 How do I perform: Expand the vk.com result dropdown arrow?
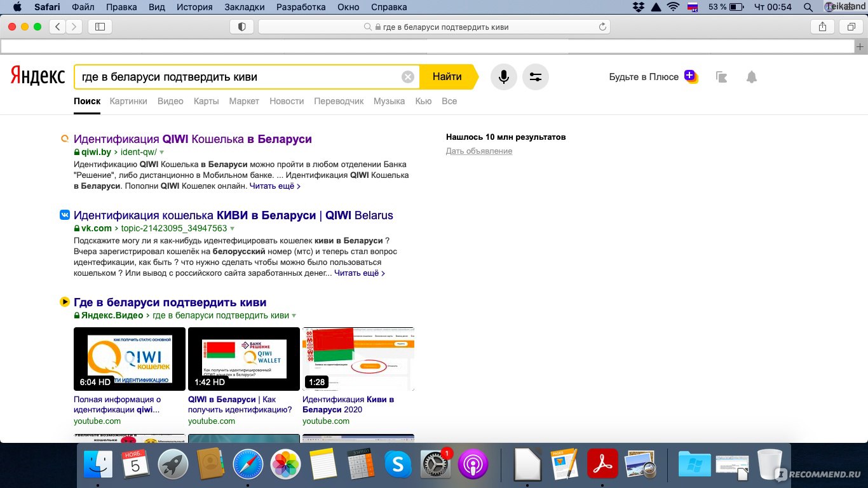(x=232, y=229)
